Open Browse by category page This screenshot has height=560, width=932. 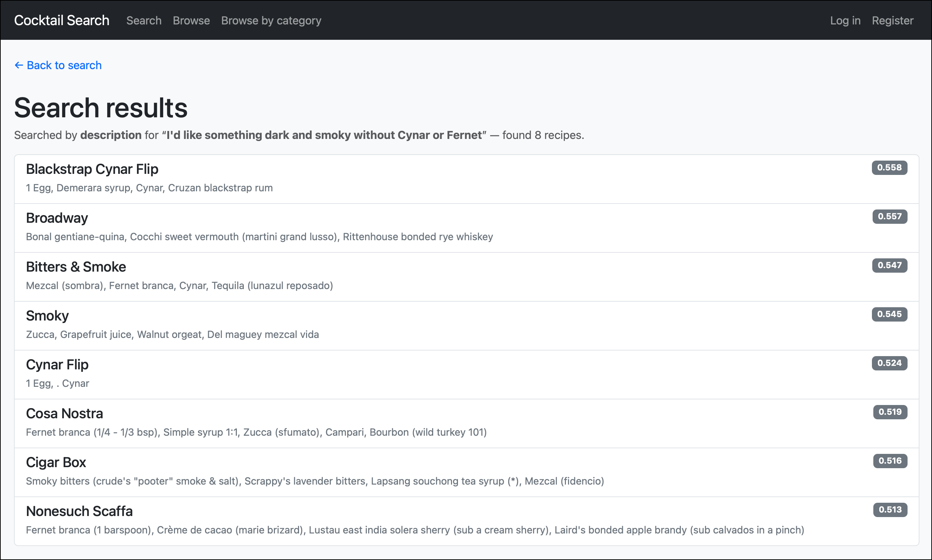tap(271, 20)
